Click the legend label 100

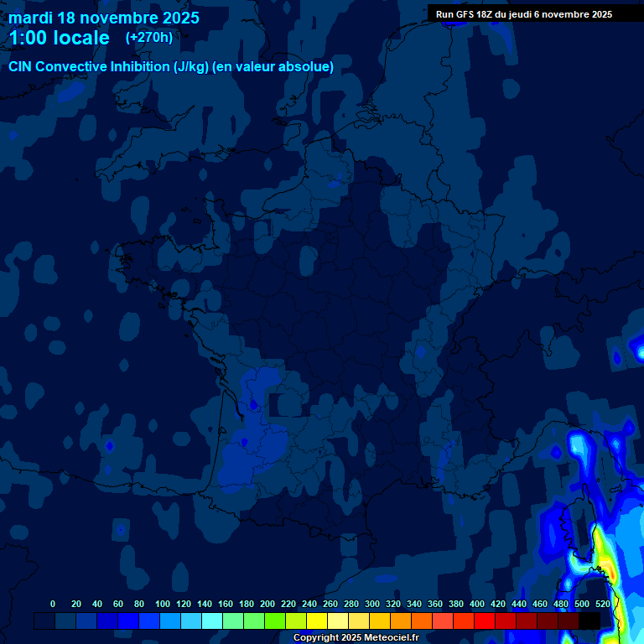pos(163,605)
